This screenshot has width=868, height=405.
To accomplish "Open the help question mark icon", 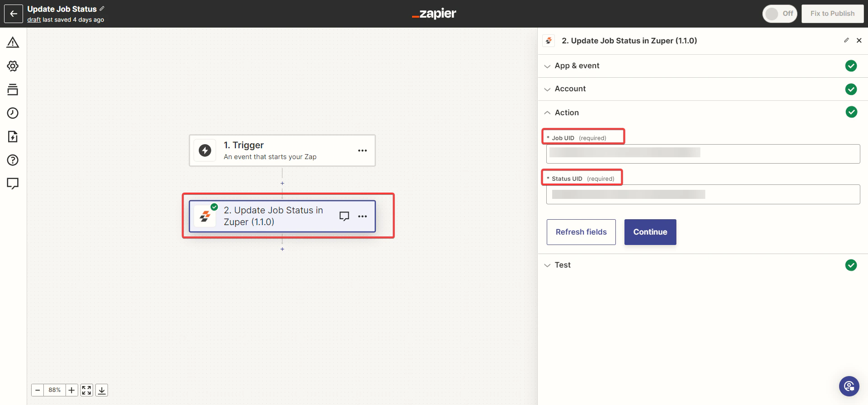I will click(13, 160).
